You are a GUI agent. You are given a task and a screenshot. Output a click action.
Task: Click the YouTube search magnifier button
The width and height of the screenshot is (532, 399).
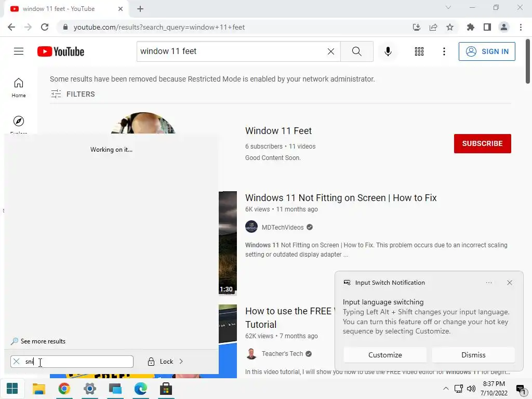[356, 51]
